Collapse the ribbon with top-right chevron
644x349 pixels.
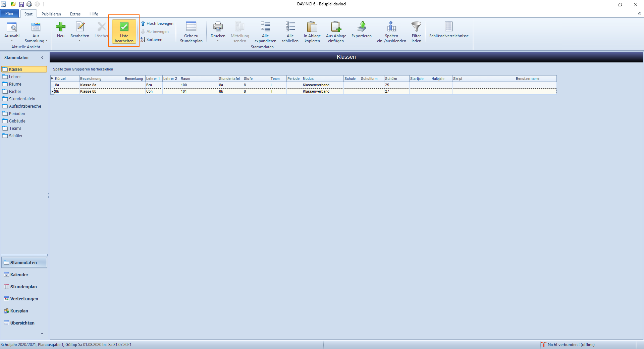click(640, 13)
